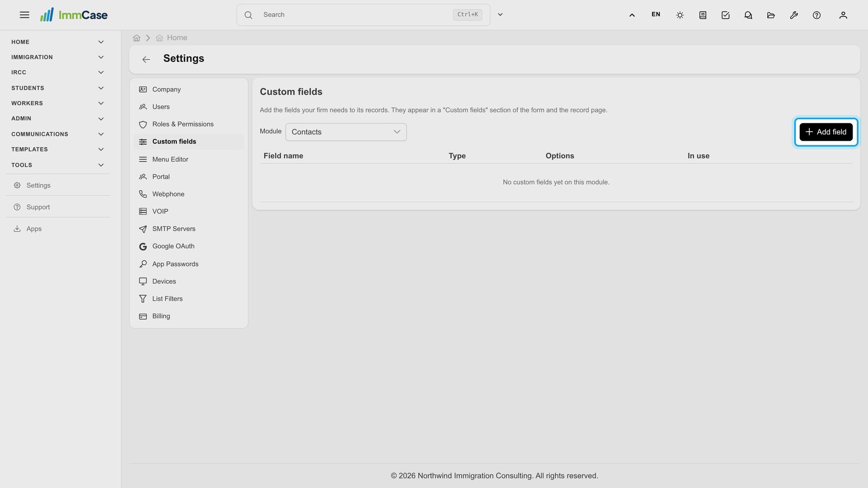The image size is (868, 488).
Task: Collapse header with the up caret icon
Action: [x=632, y=15]
